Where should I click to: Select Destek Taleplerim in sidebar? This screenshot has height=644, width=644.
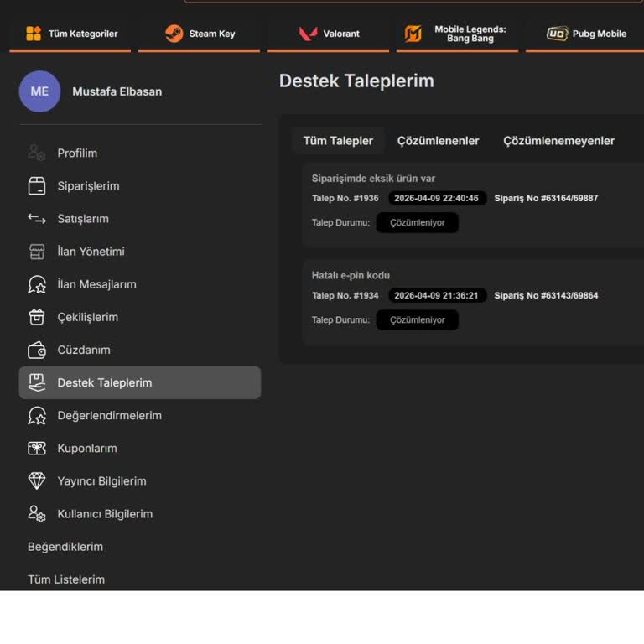140,382
